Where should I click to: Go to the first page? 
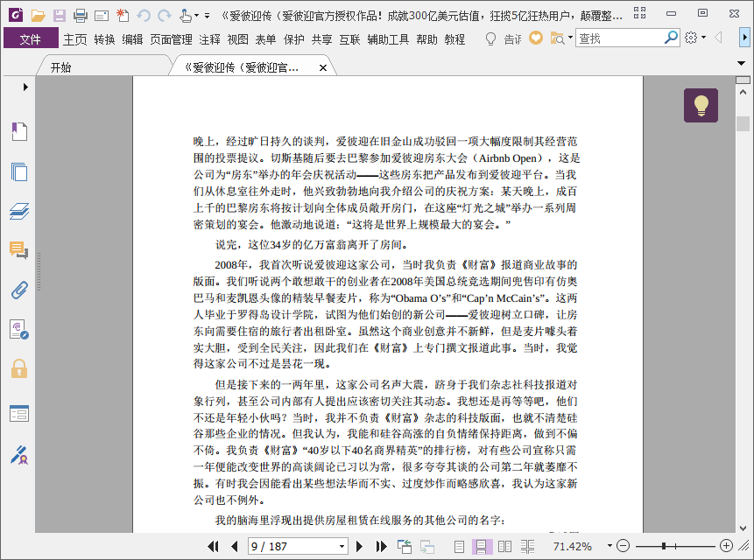(x=213, y=546)
